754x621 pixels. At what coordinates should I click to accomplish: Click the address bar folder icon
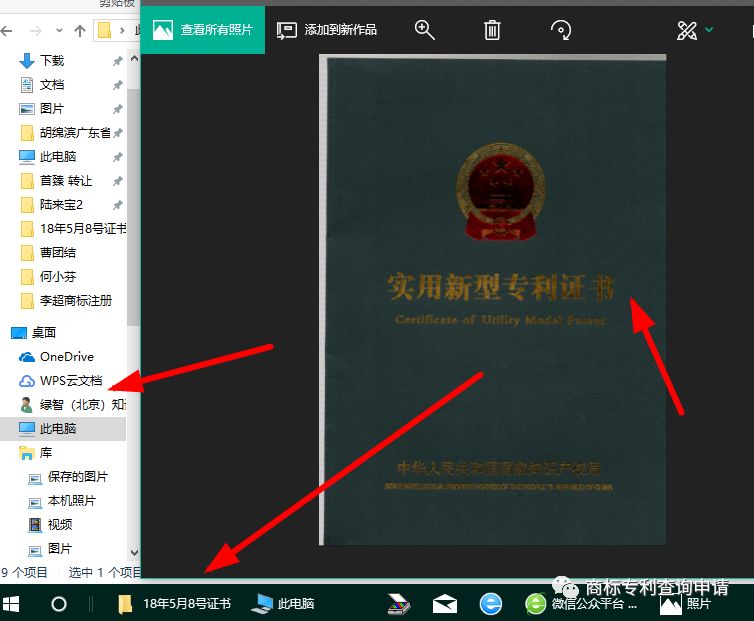coord(104,30)
